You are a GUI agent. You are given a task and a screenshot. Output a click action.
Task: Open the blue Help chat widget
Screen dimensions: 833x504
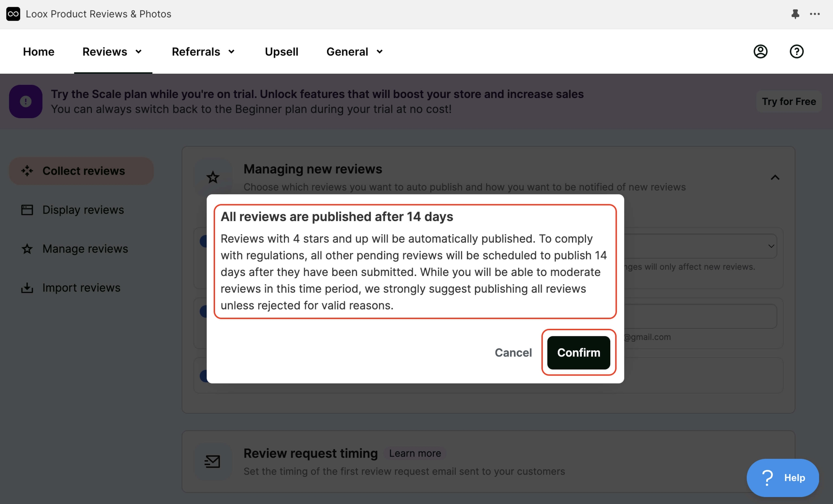[782, 478]
